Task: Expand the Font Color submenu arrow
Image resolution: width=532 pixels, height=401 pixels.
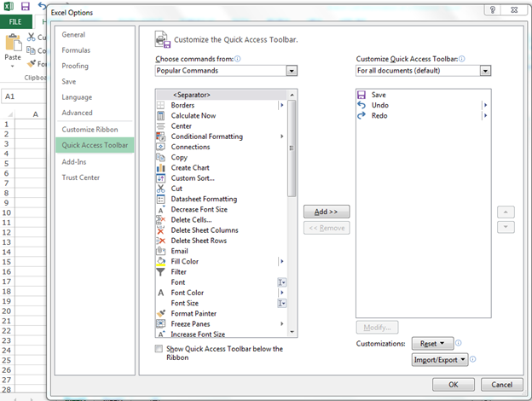Action: click(281, 293)
